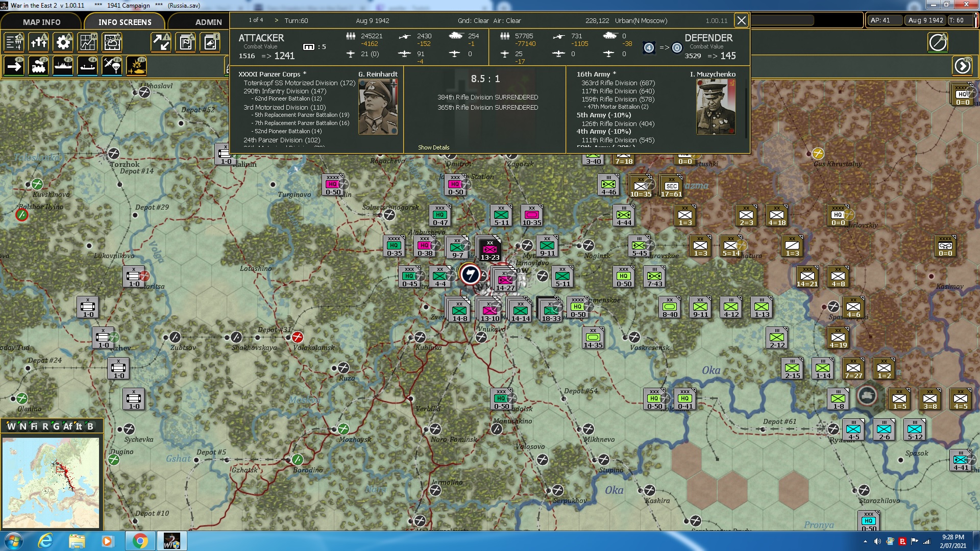This screenshot has height=551, width=980.
Task: Click I. Muzychenko's commander portrait
Action: pyautogui.click(x=715, y=106)
